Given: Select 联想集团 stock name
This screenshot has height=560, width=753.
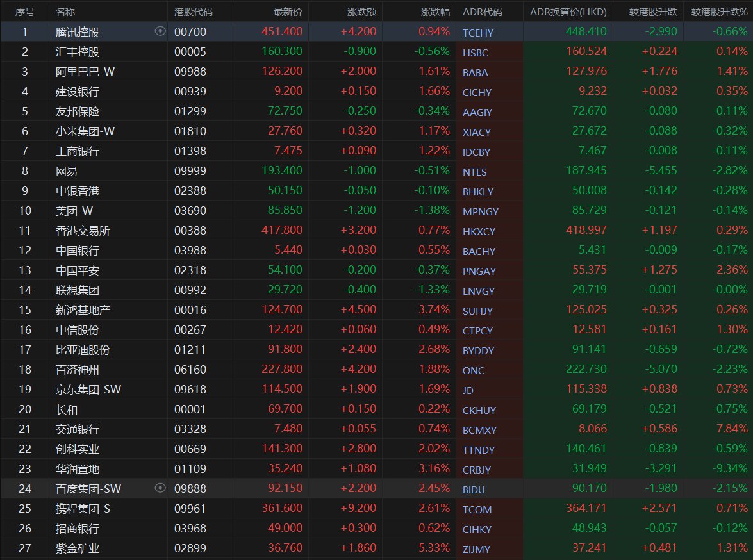Looking at the screenshot, I should pos(78,290).
